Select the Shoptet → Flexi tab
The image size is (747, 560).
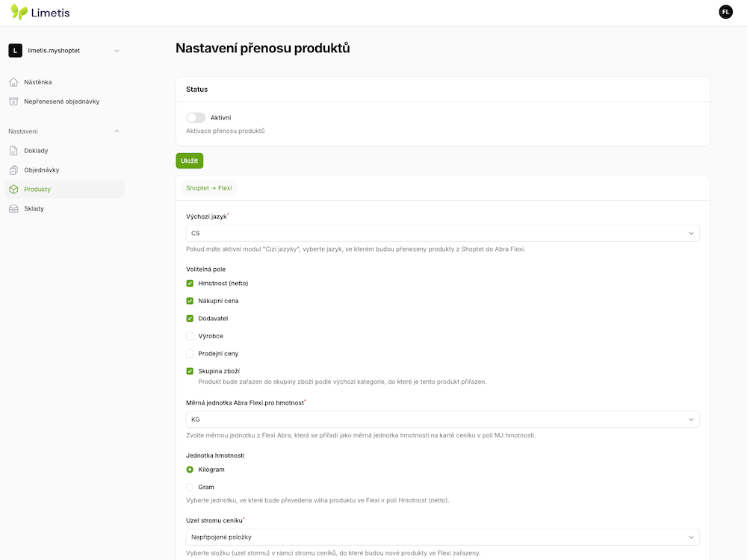pyautogui.click(x=208, y=188)
